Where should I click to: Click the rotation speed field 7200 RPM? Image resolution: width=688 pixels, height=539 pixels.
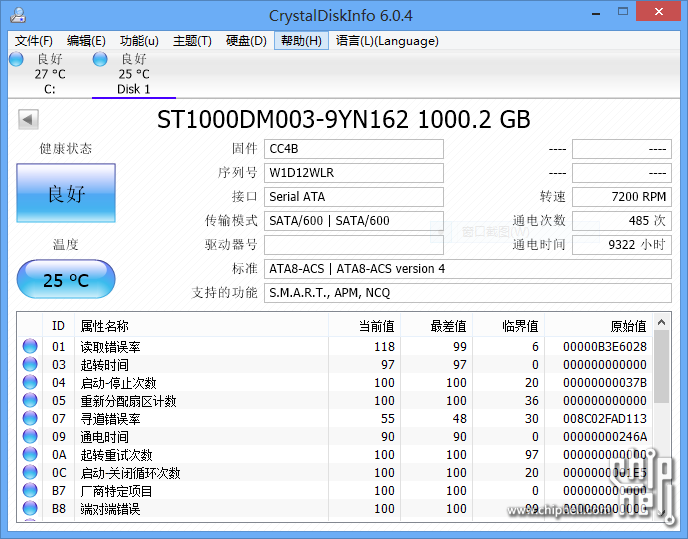tap(622, 197)
